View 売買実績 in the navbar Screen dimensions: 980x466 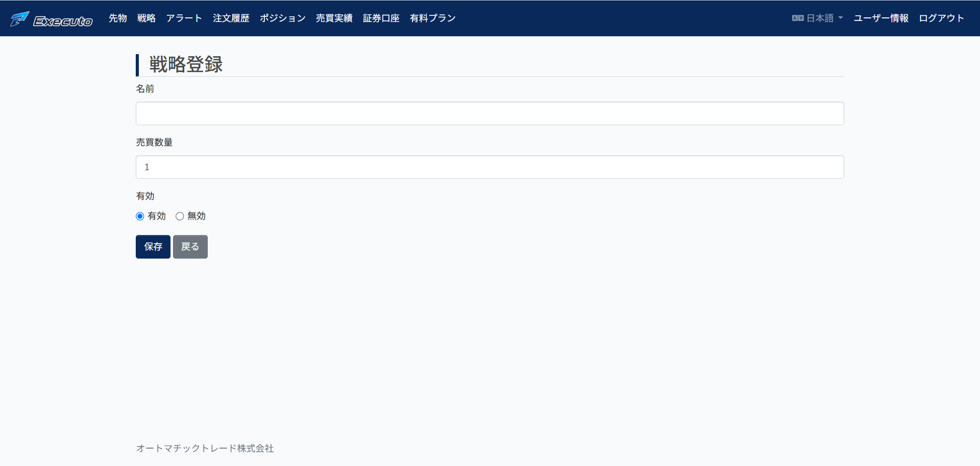[334, 18]
